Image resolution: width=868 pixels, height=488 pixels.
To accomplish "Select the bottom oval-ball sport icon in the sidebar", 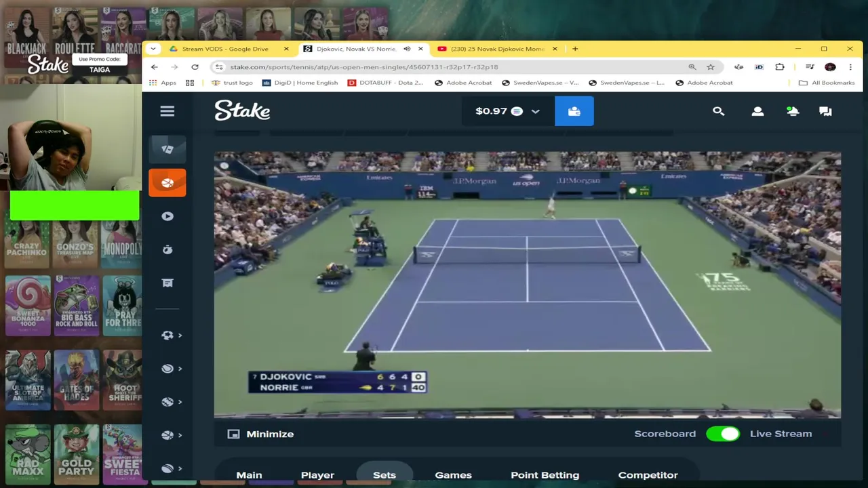I will pos(167,468).
